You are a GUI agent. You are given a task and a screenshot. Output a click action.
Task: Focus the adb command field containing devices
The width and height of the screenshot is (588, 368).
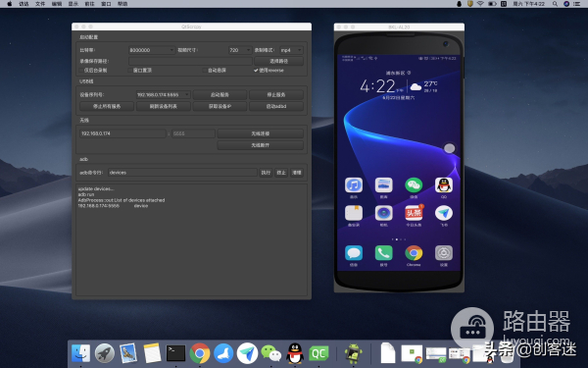(x=182, y=173)
